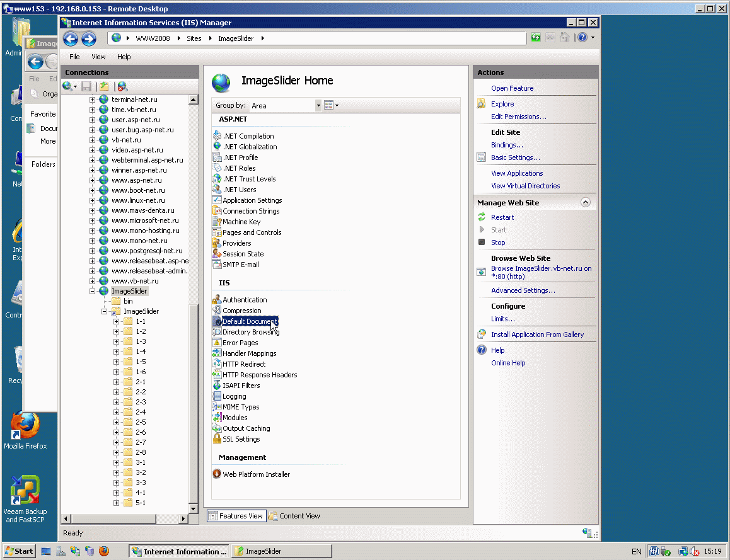Click the Connections tree scroll right arrow
Image resolution: width=730 pixels, height=560 pixels.
click(183, 518)
